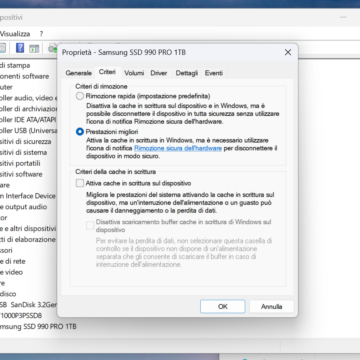
Task: Select the 'oller audio, video' category row
Action: 29,98
